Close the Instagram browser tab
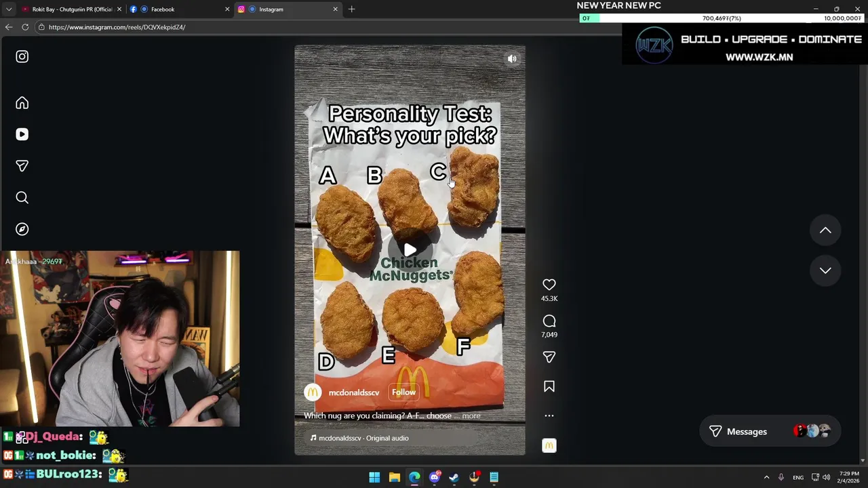868x488 pixels. (x=335, y=9)
